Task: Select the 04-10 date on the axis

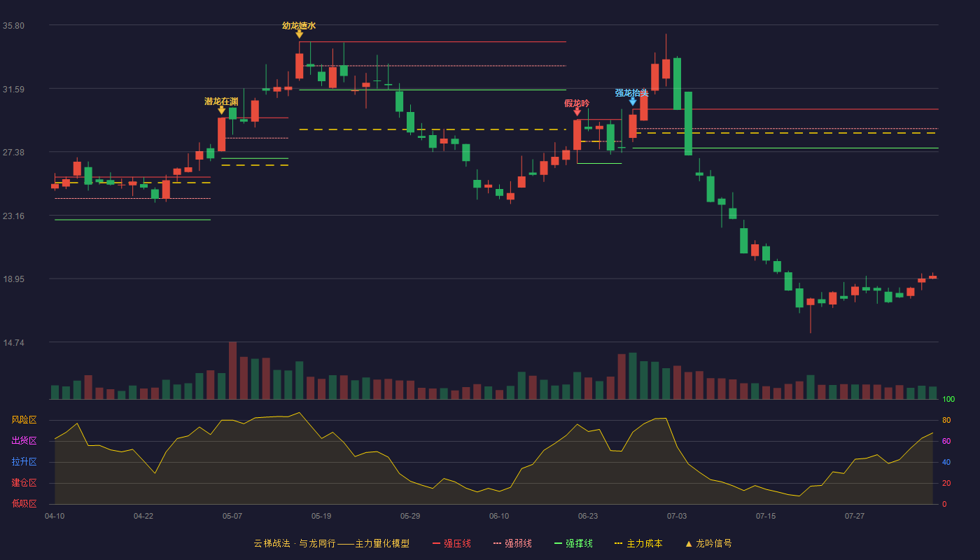Action: [x=55, y=516]
